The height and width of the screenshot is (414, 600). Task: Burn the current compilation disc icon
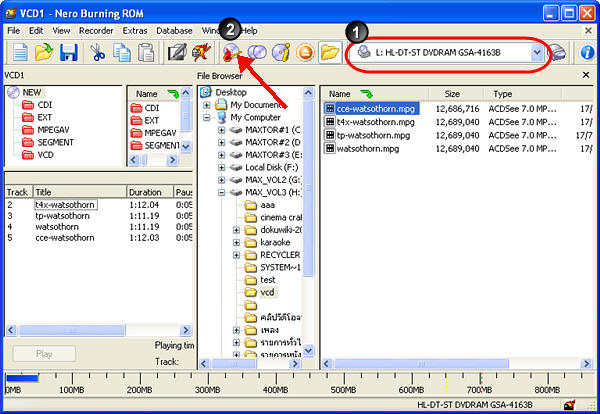[x=232, y=52]
